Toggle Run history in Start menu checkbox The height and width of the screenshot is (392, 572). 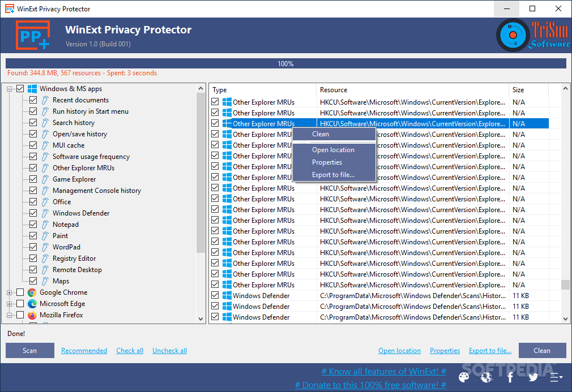[x=33, y=111]
